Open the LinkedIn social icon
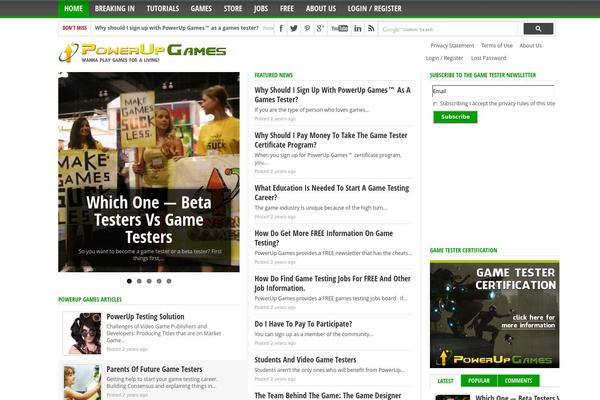Screen dimensions: 600x400 point(358,29)
